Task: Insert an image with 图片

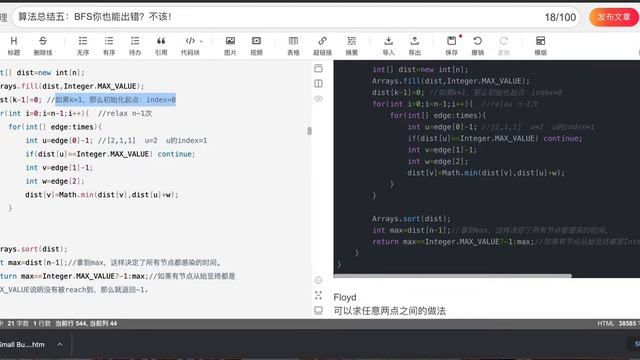Action: pos(230,45)
